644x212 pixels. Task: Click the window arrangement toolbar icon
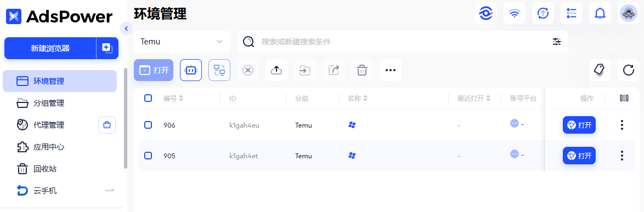(219, 70)
